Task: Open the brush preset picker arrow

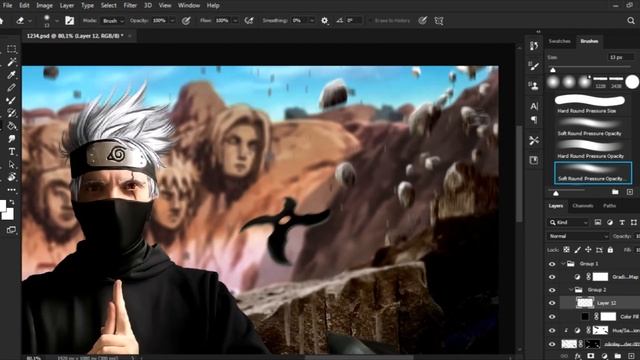Action: pos(57,21)
